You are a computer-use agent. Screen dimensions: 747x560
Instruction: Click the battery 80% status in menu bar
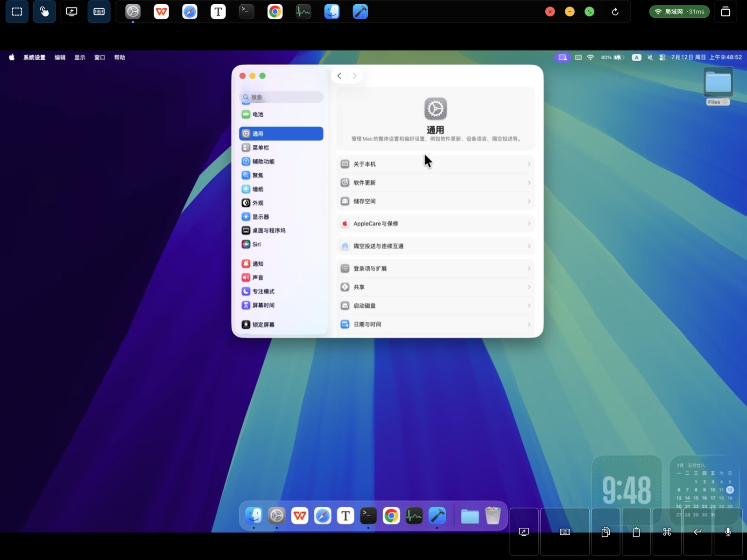click(x=613, y=57)
